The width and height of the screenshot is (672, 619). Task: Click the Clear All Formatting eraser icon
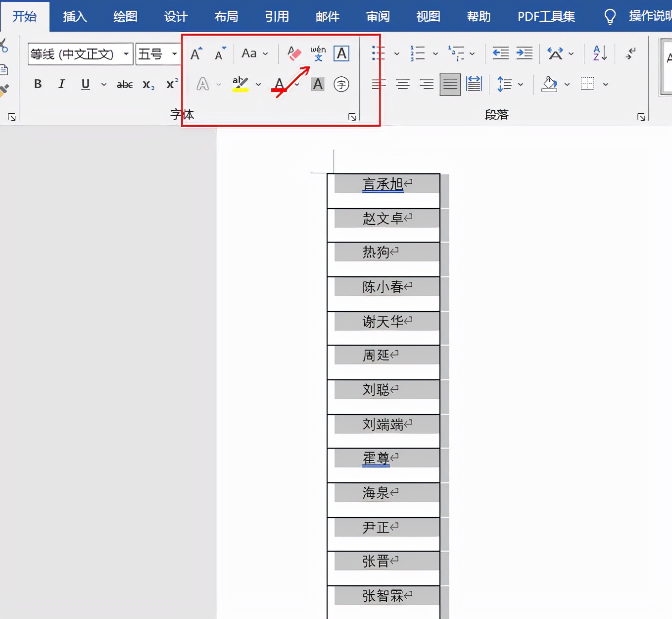point(294,53)
